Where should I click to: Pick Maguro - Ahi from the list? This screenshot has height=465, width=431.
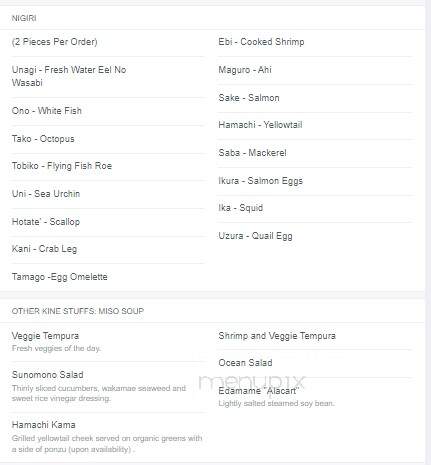point(245,70)
